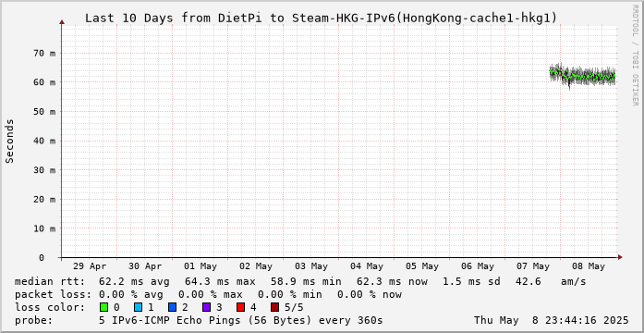Click the green loss color 0 swatch
This screenshot has height=333, width=644.
click(103, 307)
